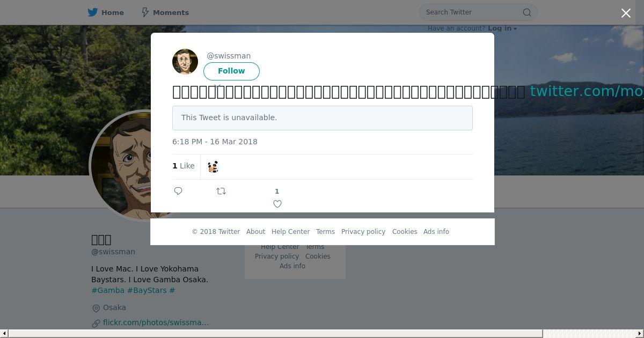Click the Twitter bird Home icon

click(x=93, y=12)
